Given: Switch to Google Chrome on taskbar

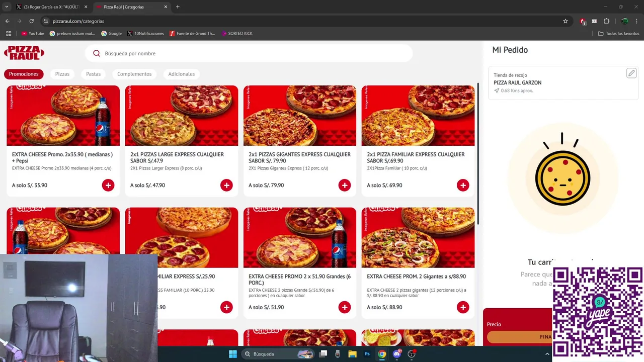Looking at the screenshot, I should click(x=382, y=354).
